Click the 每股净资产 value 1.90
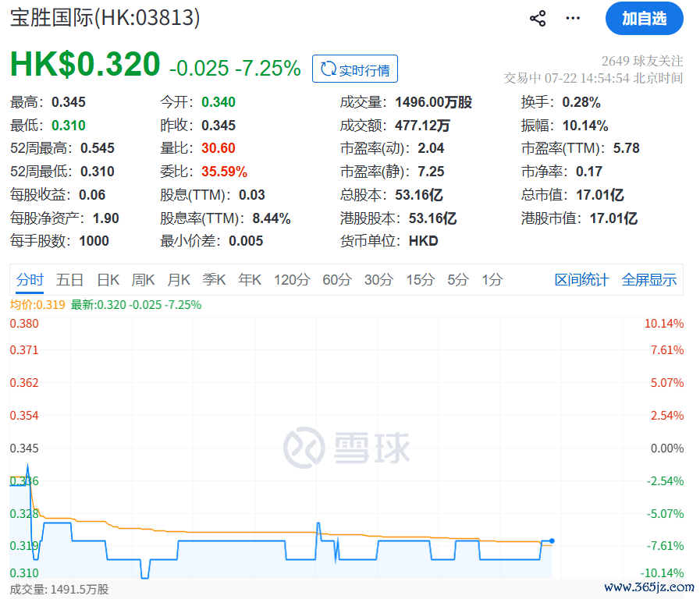The height and width of the screenshot is (599, 700). tap(106, 218)
